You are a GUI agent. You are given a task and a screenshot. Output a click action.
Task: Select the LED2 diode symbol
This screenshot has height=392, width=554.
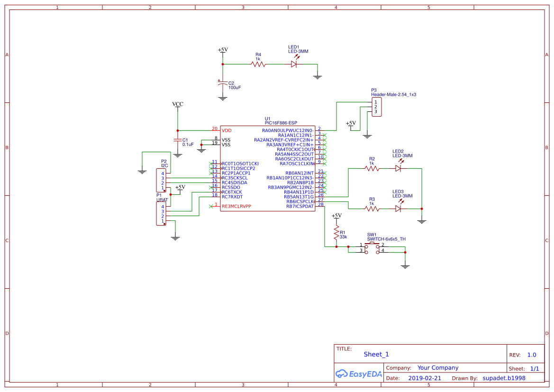398,168
